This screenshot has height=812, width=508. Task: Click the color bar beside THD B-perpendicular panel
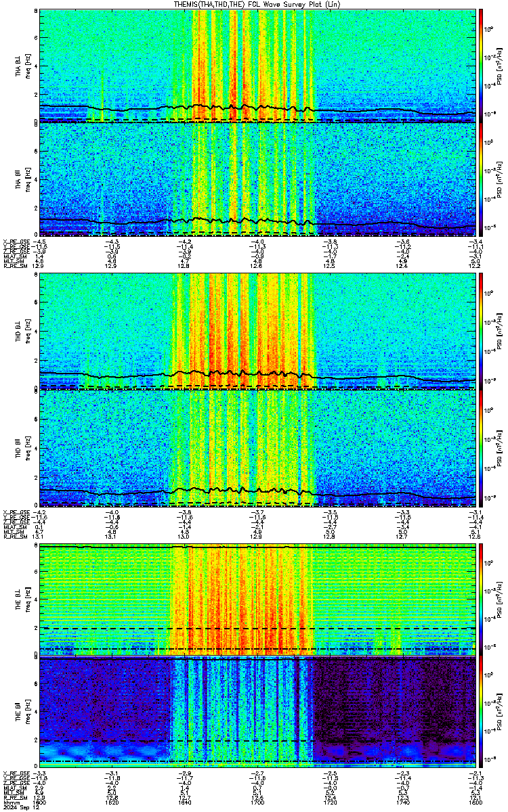[481, 330]
